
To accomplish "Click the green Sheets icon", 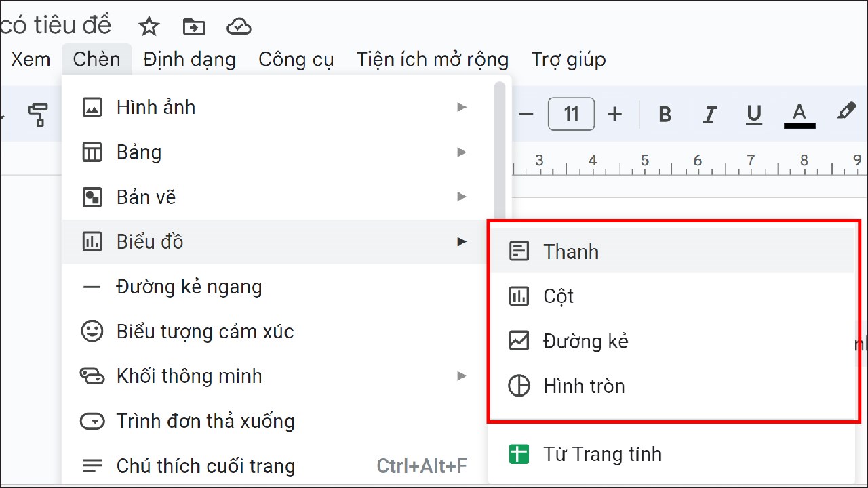I will [x=519, y=453].
